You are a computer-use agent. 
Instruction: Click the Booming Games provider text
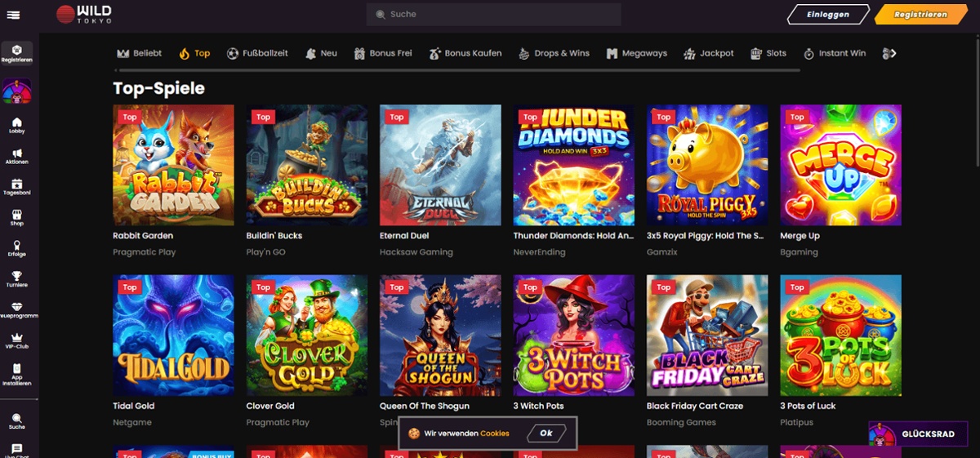681,423
